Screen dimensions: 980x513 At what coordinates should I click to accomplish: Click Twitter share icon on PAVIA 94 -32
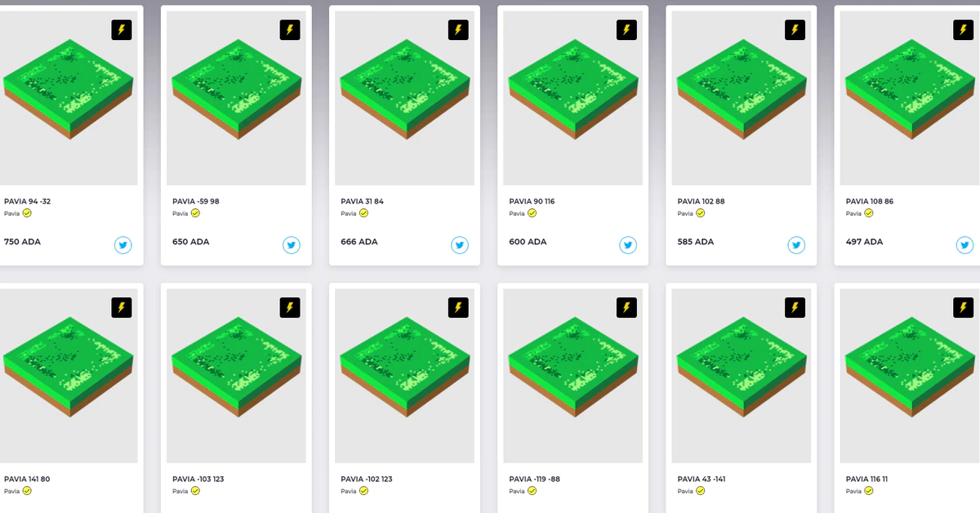point(123,244)
